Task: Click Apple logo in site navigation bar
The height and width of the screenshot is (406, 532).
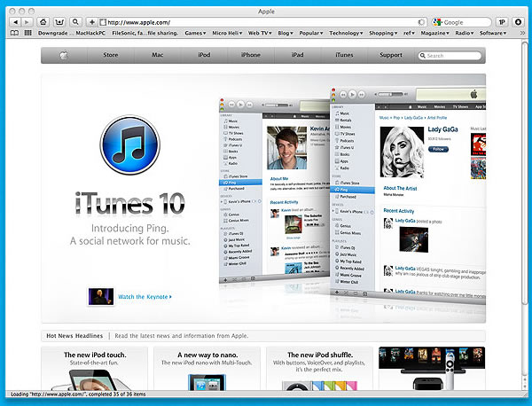Action: 64,55
